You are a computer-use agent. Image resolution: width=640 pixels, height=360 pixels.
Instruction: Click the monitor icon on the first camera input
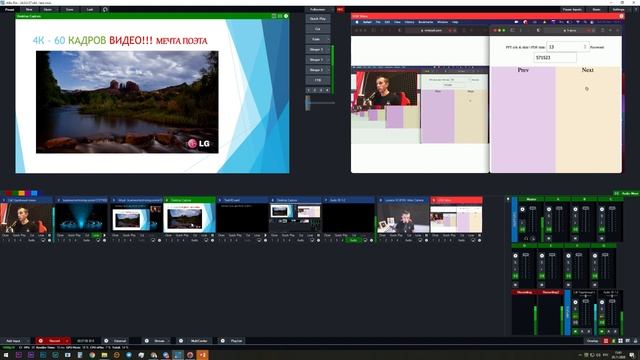pyautogui.click(x=43, y=240)
